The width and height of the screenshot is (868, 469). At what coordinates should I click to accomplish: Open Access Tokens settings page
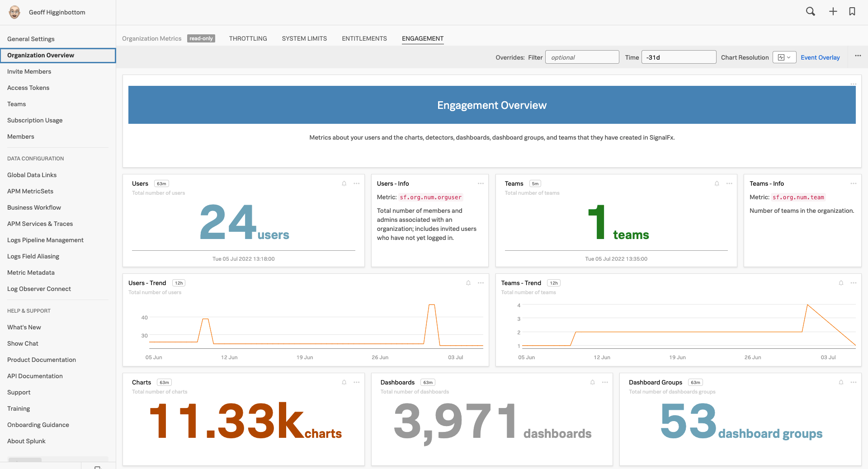28,88
